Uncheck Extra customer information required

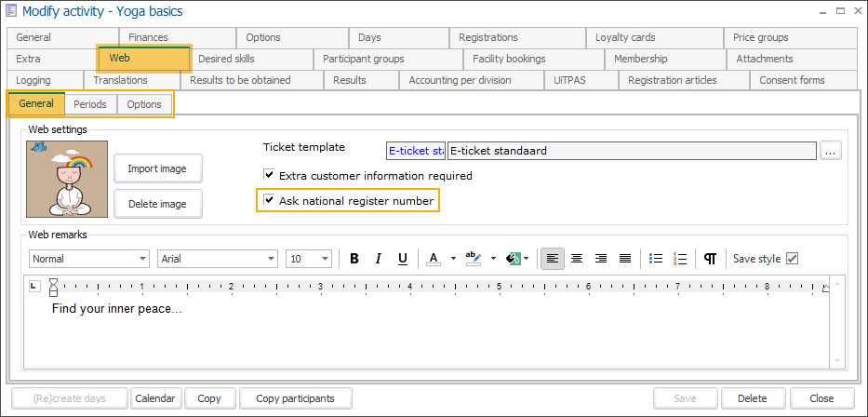(x=270, y=175)
